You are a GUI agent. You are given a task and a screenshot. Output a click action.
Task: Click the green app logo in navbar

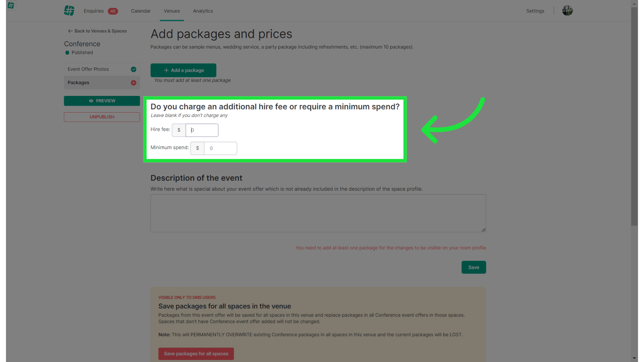(x=69, y=11)
